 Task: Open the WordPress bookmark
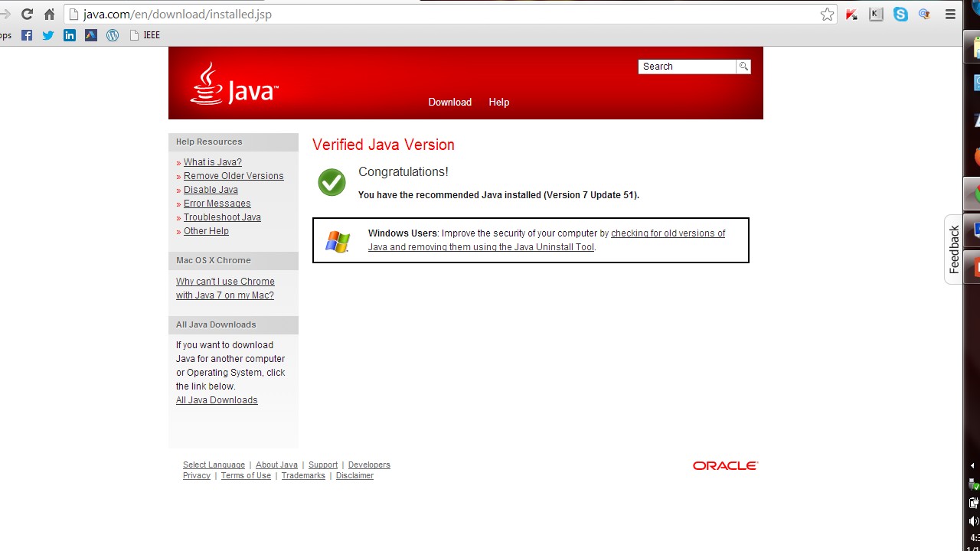113,35
